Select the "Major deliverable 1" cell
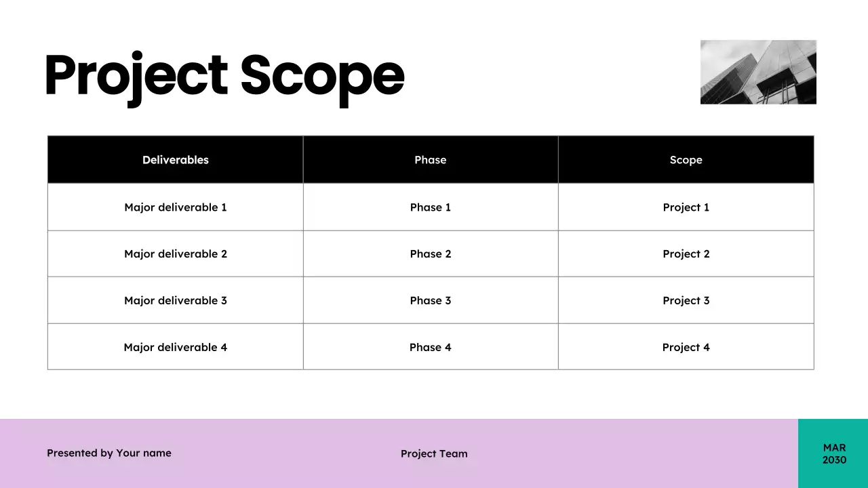868x488 pixels. (176, 207)
